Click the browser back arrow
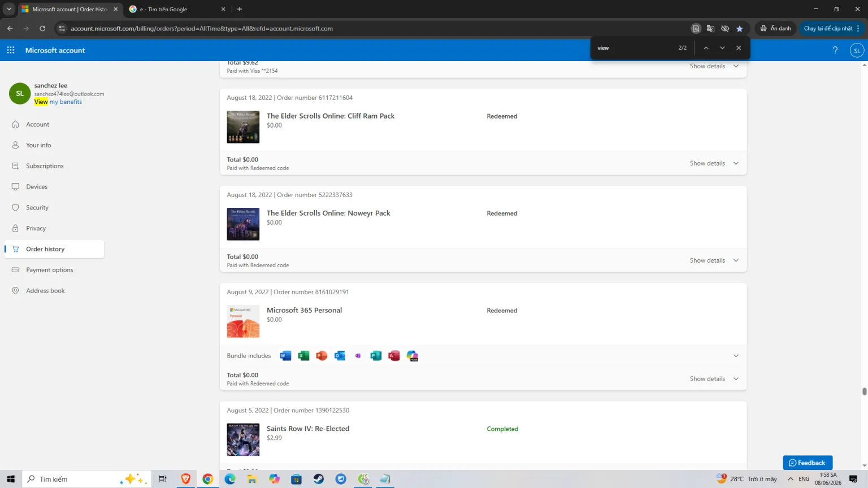 click(10, 28)
